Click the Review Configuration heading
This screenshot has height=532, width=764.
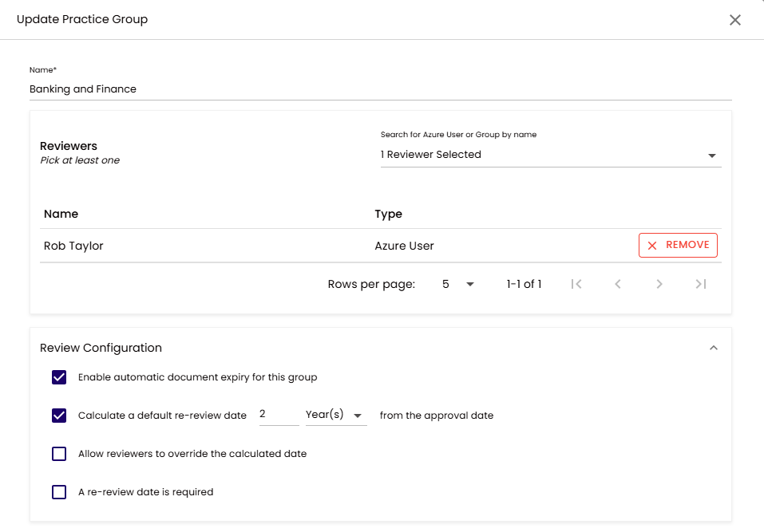[101, 348]
